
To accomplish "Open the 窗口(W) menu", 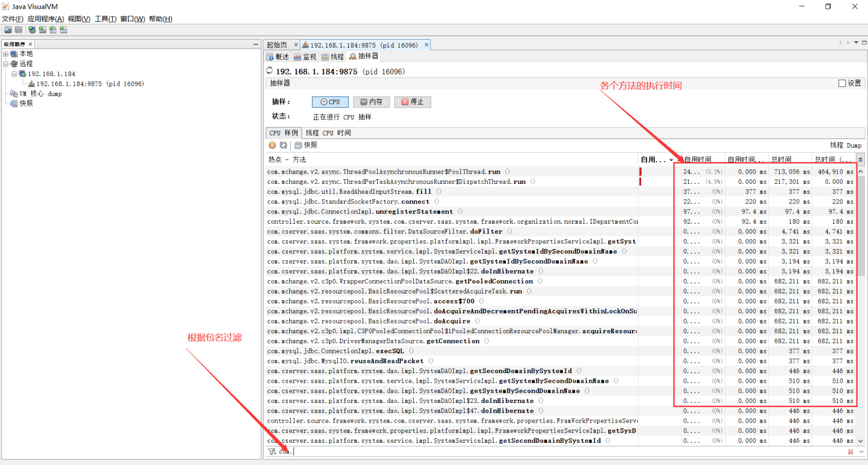I will pos(132,19).
